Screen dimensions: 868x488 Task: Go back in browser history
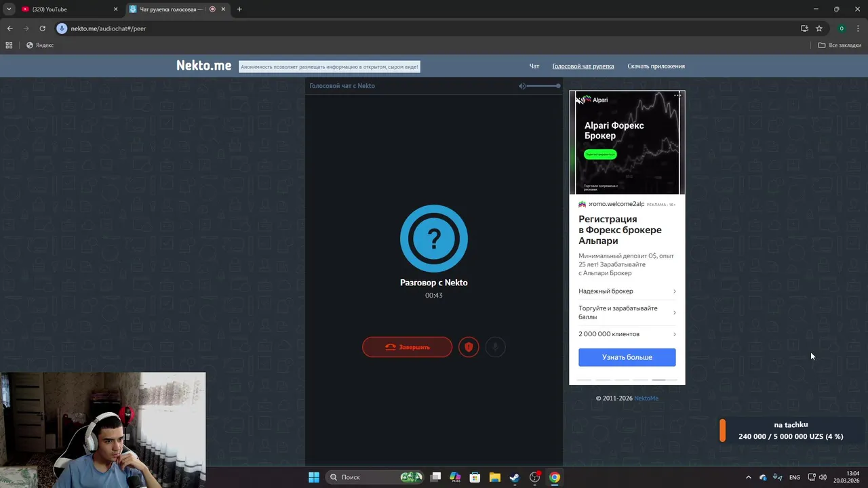coord(9,28)
